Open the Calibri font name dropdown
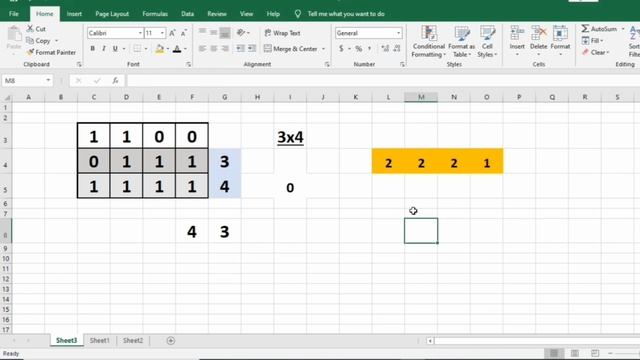Viewport: 640px width, 360px height. tap(140, 33)
